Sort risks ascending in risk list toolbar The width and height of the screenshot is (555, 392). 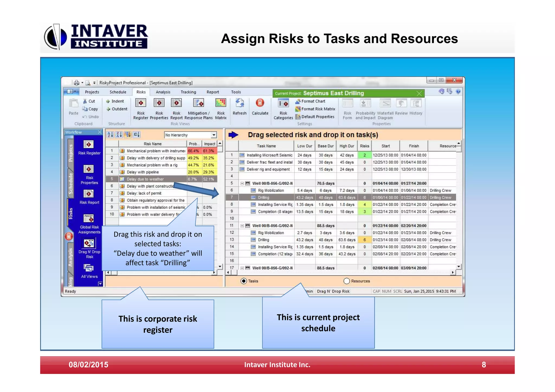pos(110,134)
